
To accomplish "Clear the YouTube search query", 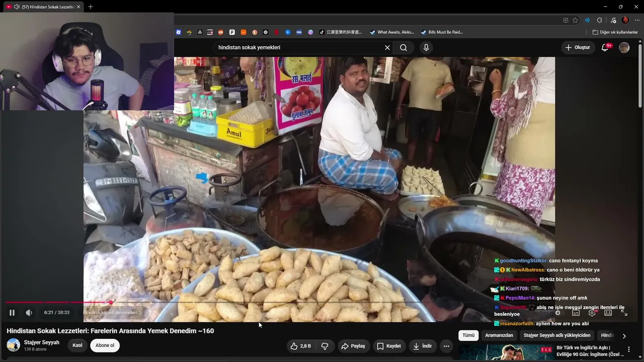I will 387,47.
